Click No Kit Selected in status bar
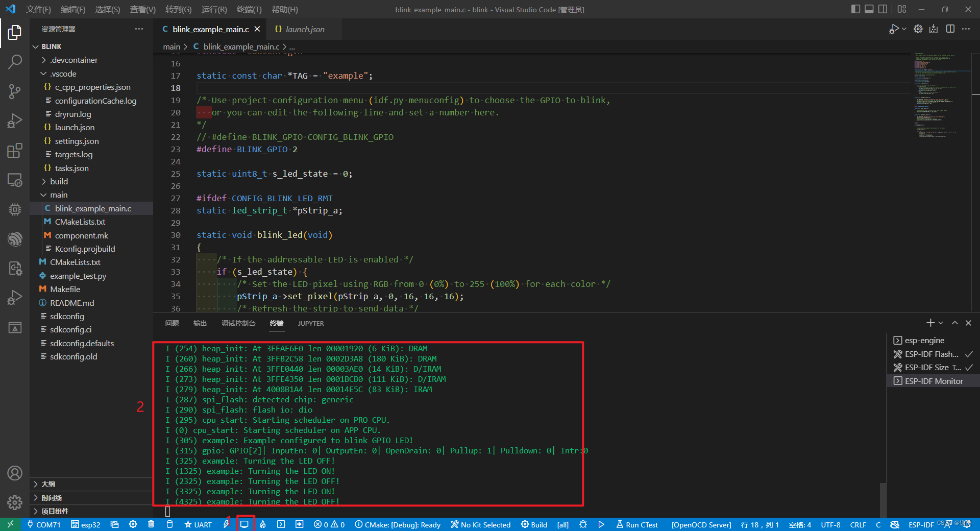 point(480,524)
